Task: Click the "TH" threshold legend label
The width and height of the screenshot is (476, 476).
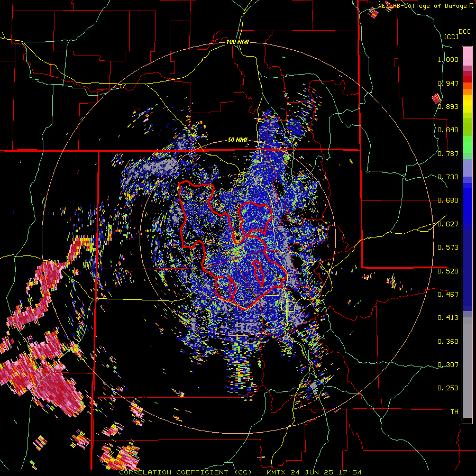Action: pyautogui.click(x=454, y=412)
